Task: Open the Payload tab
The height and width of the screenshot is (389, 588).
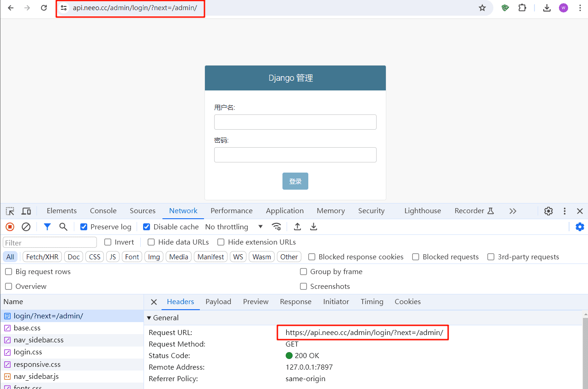Action: pyautogui.click(x=218, y=302)
